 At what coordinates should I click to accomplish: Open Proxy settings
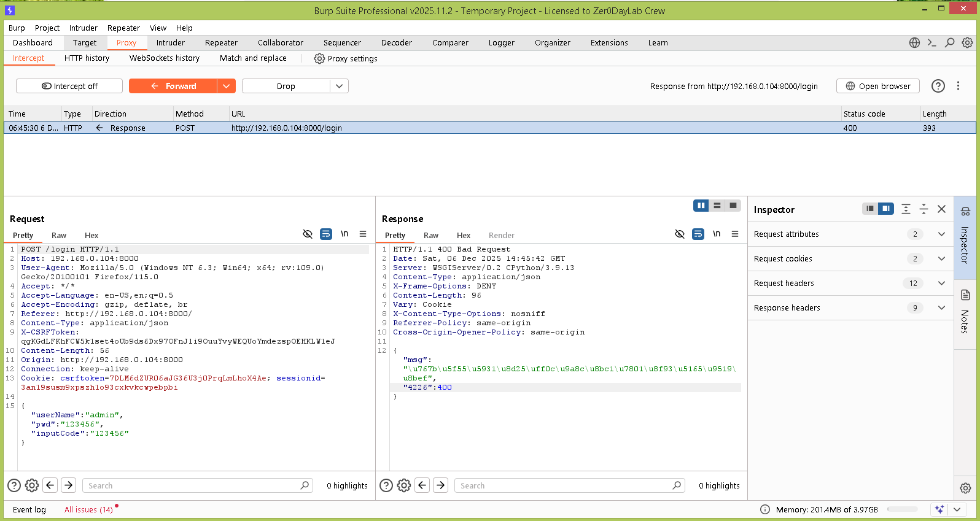pyautogui.click(x=346, y=58)
